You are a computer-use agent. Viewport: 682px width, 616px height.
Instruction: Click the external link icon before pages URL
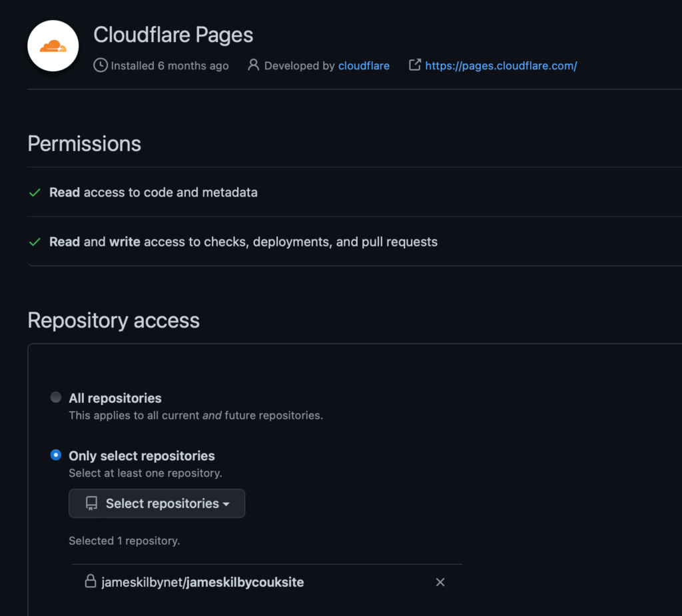(x=415, y=65)
